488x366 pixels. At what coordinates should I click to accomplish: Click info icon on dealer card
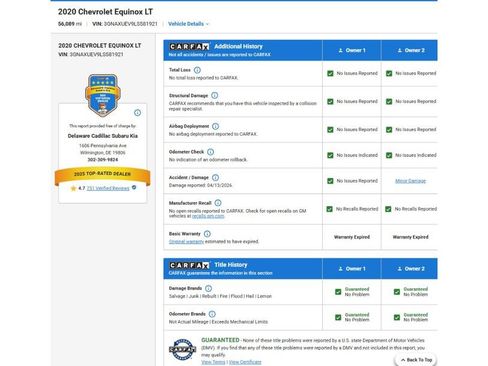tap(137, 113)
